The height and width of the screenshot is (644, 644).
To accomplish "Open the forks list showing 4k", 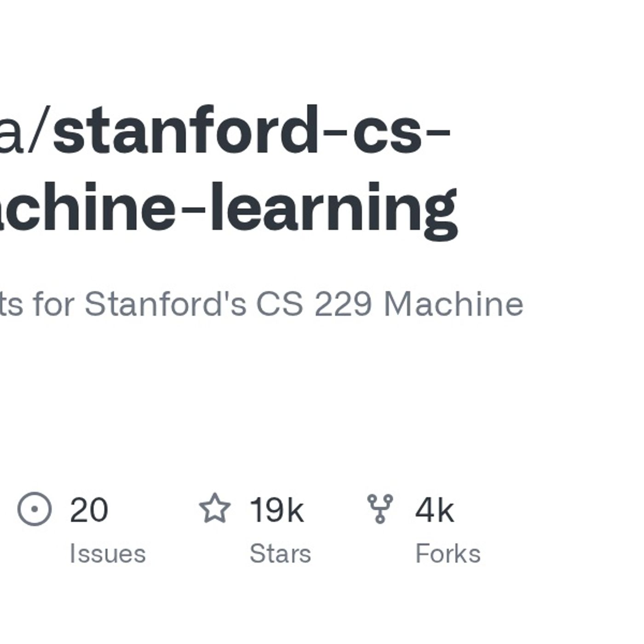I will [434, 510].
